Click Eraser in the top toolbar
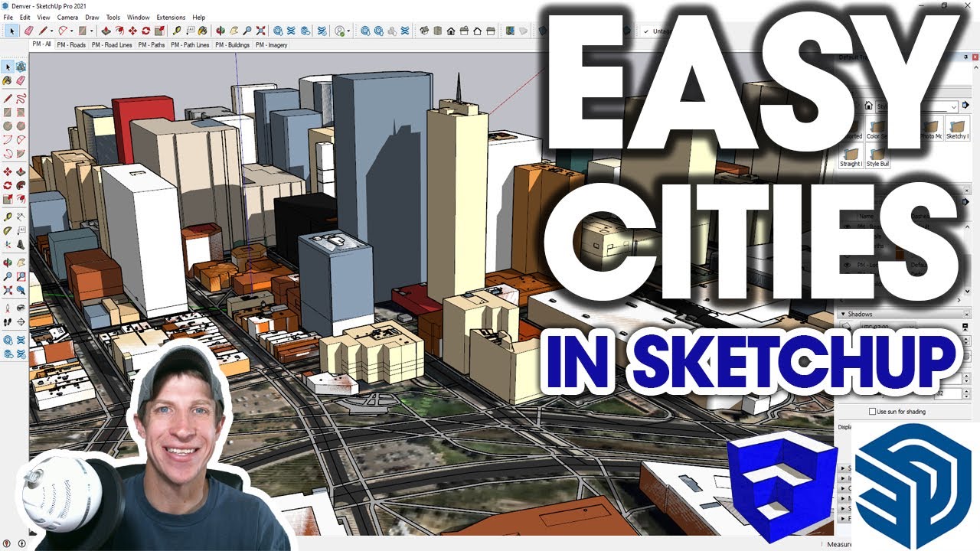The image size is (980, 551). coord(28,31)
